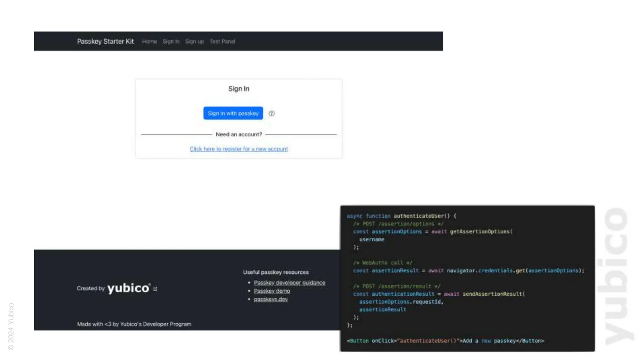The width and height of the screenshot is (644, 362).
Task: Open the Passkey demo resource link
Action: pos(272,291)
